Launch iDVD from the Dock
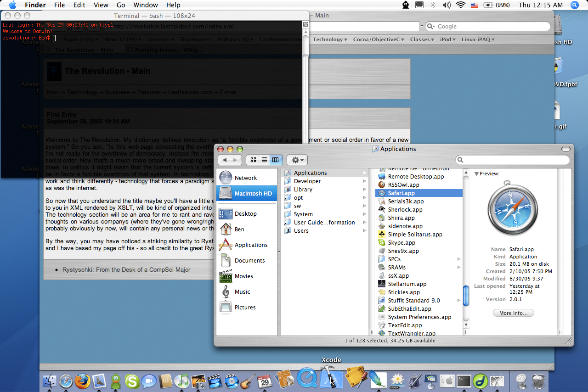588x392 pixels. (x=232, y=381)
